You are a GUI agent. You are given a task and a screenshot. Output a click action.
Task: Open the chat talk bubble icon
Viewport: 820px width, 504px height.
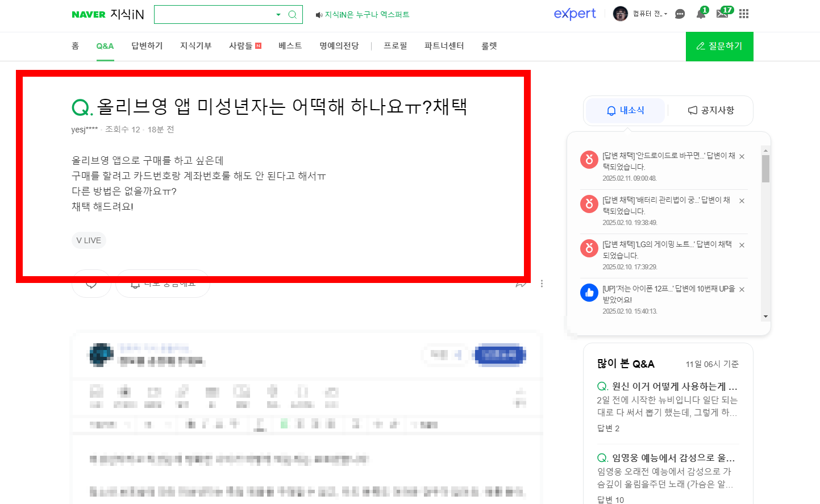[x=680, y=14]
